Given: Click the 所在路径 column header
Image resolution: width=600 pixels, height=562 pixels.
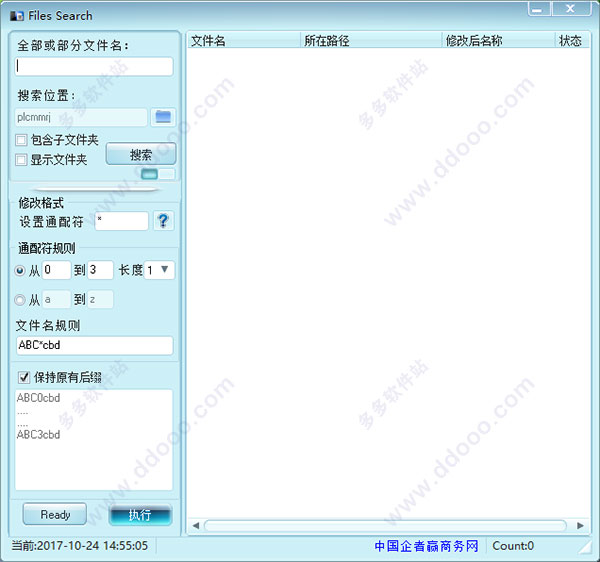Looking at the screenshot, I should pyautogui.click(x=371, y=41).
